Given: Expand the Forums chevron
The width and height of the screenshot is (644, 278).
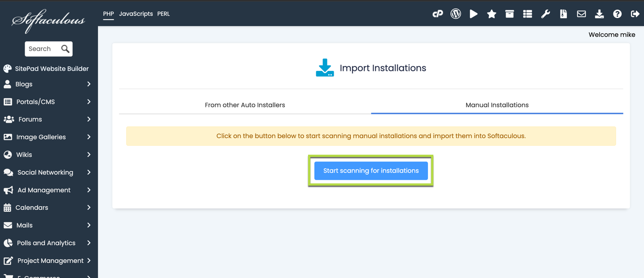Looking at the screenshot, I should pyautogui.click(x=89, y=119).
